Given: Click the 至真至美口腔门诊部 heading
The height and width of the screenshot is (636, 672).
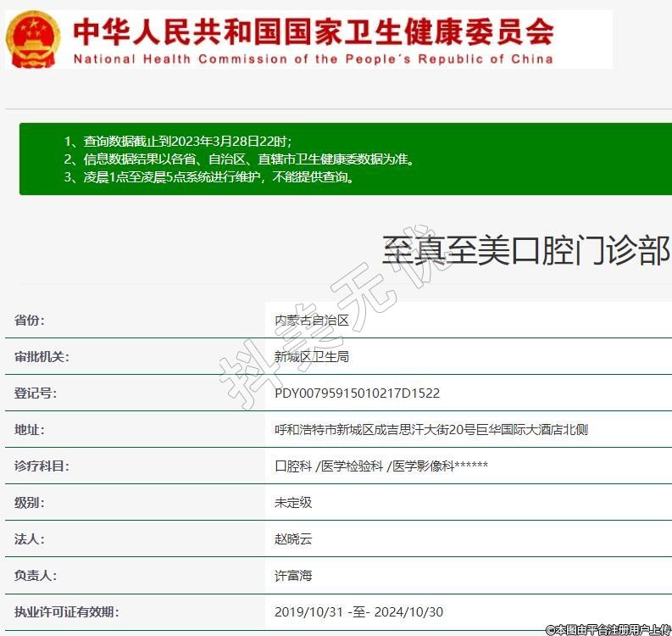Looking at the screenshot, I should tap(525, 250).
